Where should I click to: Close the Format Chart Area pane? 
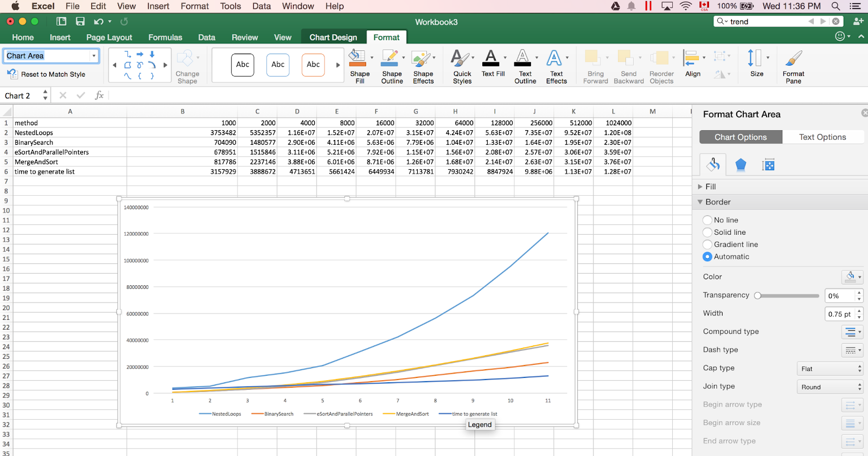pyautogui.click(x=864, y=113)
